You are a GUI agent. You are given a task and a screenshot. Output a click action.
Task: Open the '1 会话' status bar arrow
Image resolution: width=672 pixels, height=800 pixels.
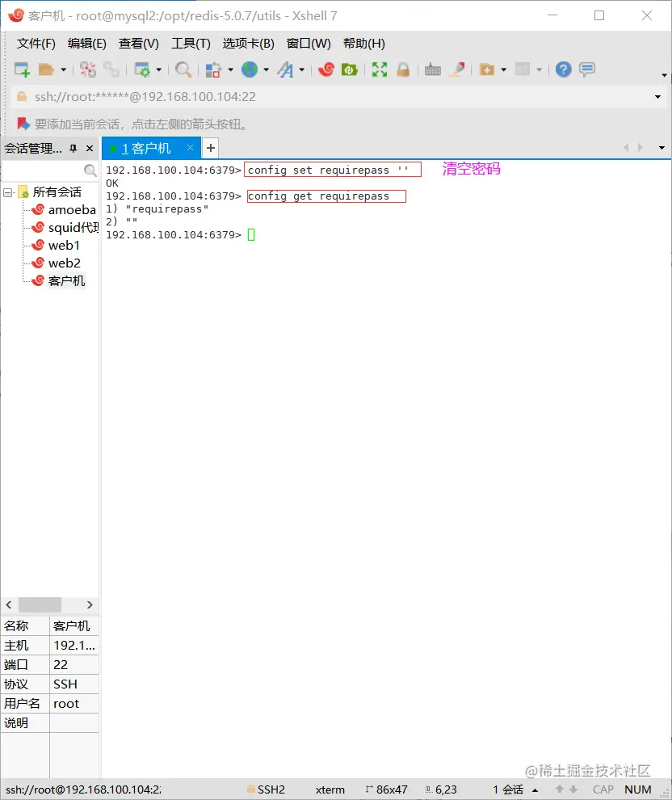pos(535,790)
